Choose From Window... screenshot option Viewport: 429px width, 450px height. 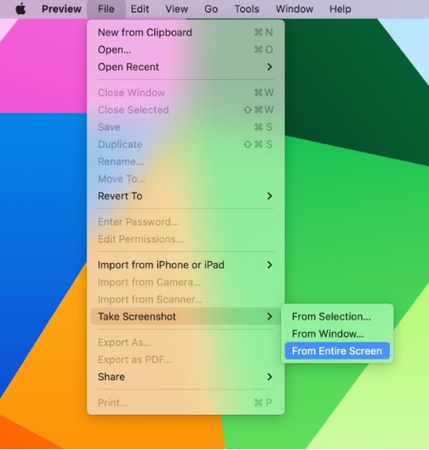coord(337,334)
